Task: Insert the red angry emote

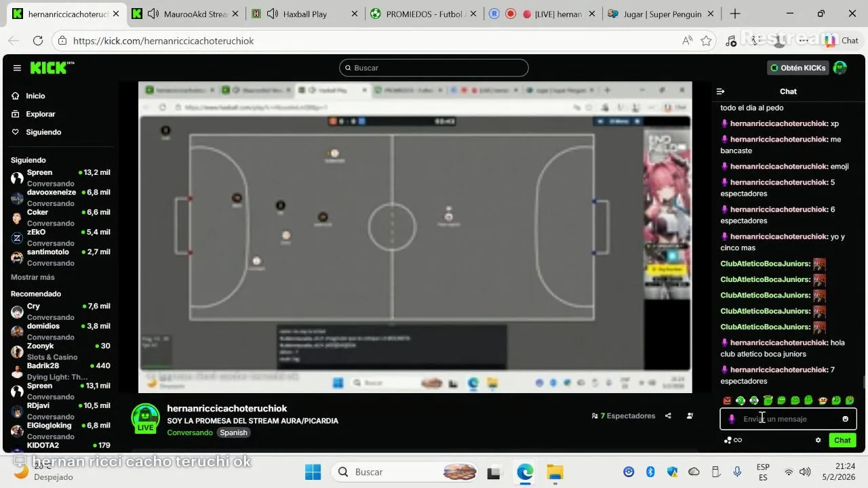Action: pos(727,401)
